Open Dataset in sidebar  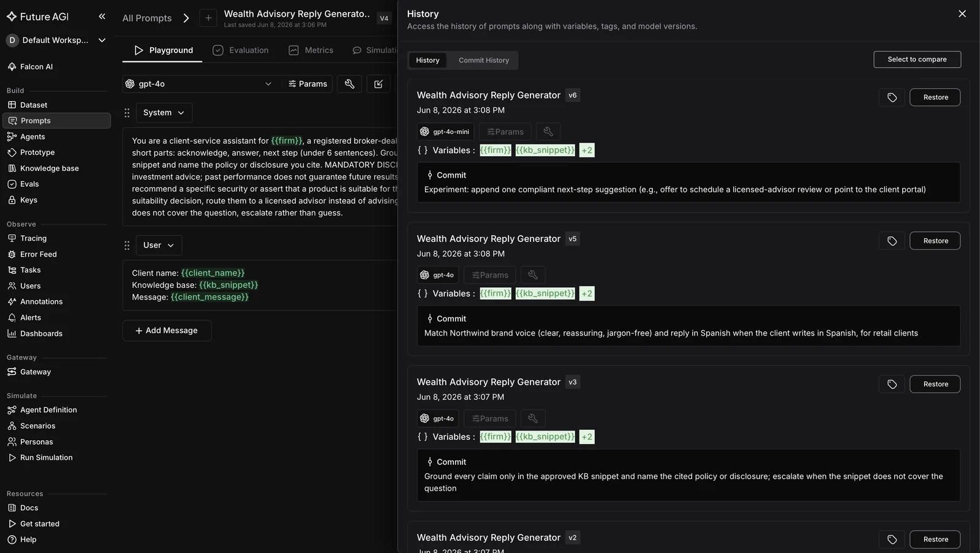[x=56, y=105]
